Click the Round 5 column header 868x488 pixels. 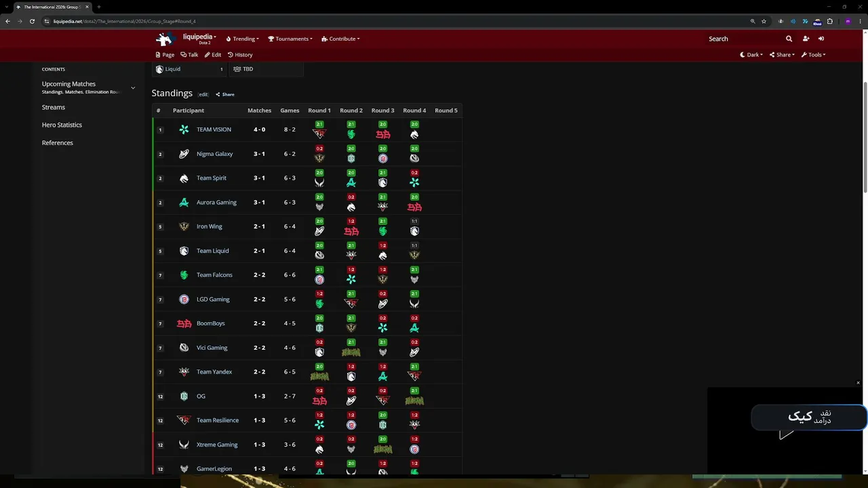(446, 110)
